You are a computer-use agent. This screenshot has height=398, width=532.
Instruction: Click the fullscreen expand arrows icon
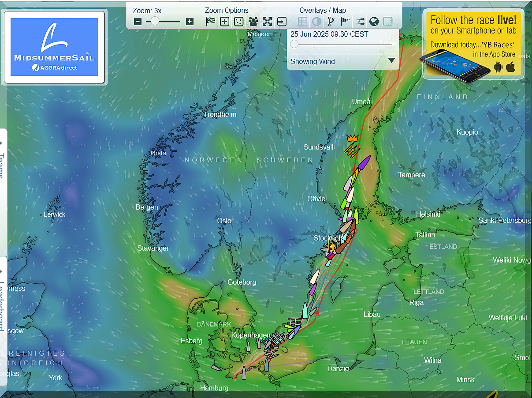point(268,21)
